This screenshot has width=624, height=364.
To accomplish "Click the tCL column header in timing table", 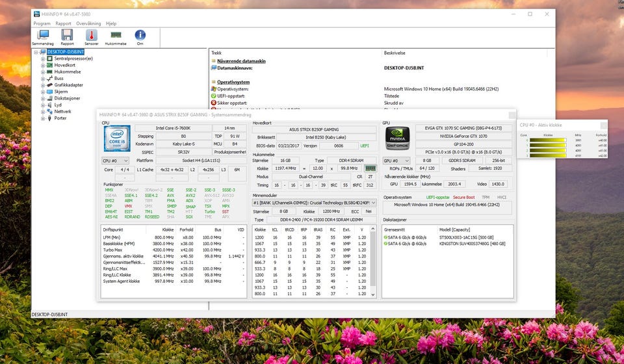I will (x=275, y=229).
